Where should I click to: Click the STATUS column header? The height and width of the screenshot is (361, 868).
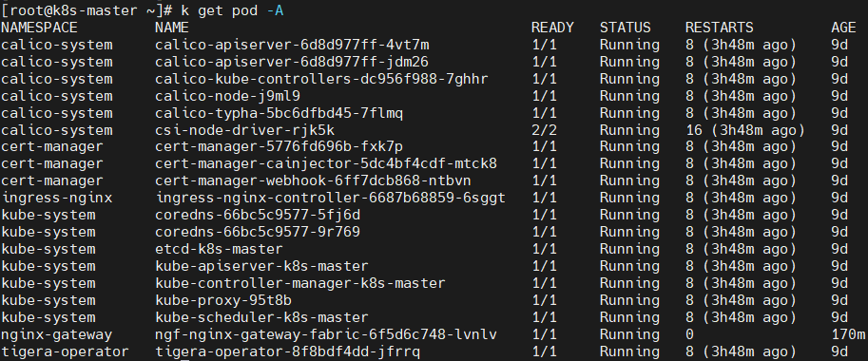click(x=625, y=28)
